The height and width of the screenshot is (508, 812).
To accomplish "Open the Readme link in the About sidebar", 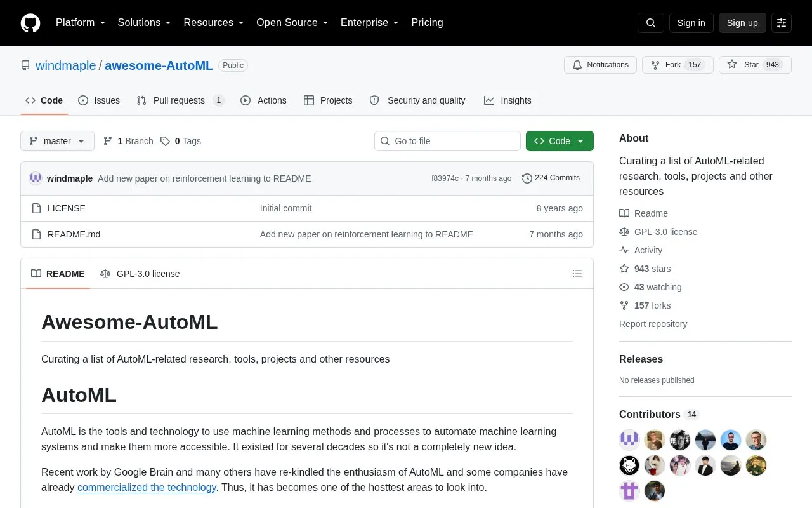I will [x=643, y=213].
